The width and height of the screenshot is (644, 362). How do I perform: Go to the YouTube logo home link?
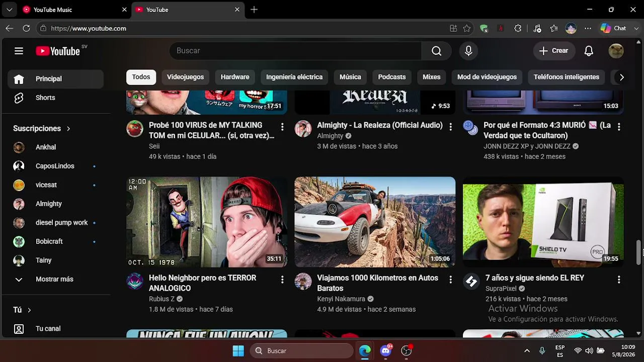[x=58, y=51]
